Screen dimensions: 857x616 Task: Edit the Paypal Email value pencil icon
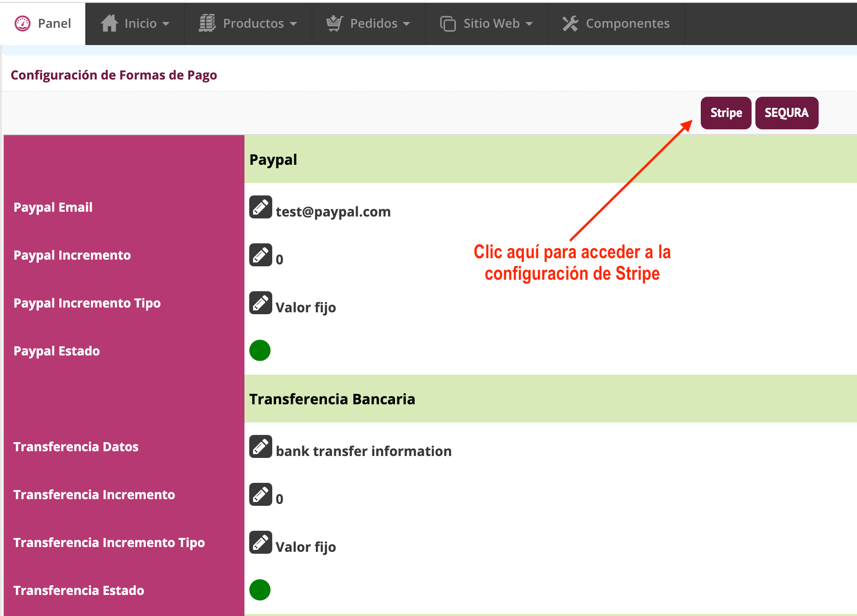point(261,207)
